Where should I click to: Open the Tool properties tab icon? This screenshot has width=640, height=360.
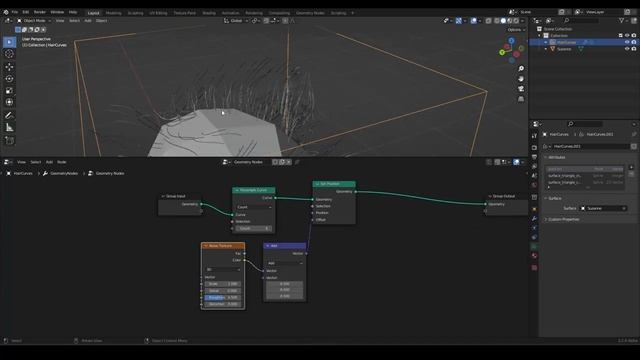click(x=534, y=136)
